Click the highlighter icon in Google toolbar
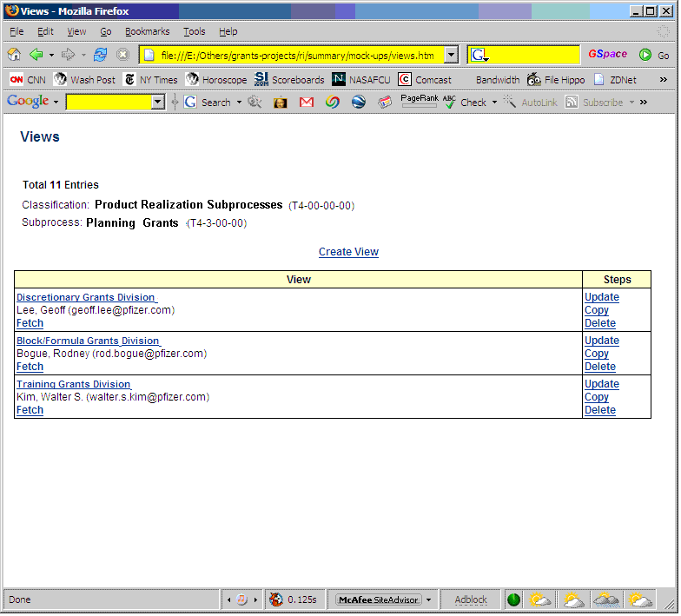Viewport: 681px width, 616px height. (x=255, y=103)
